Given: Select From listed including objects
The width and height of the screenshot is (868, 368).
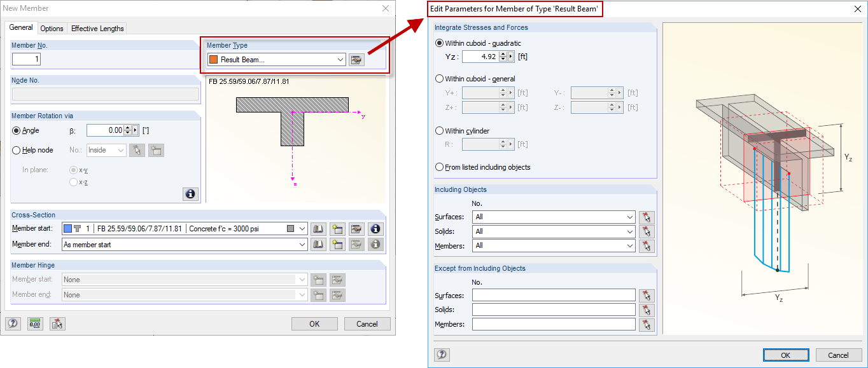Looking at the screenshot, I should point(439,167).
